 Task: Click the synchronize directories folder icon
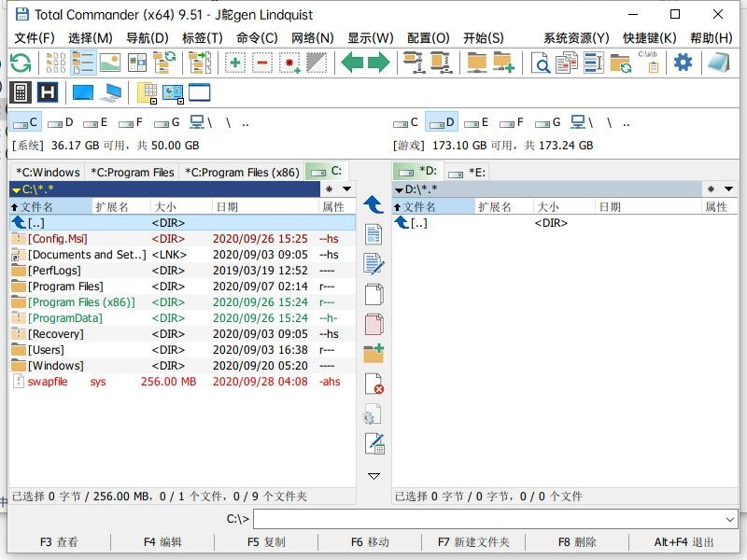point(621,63)
